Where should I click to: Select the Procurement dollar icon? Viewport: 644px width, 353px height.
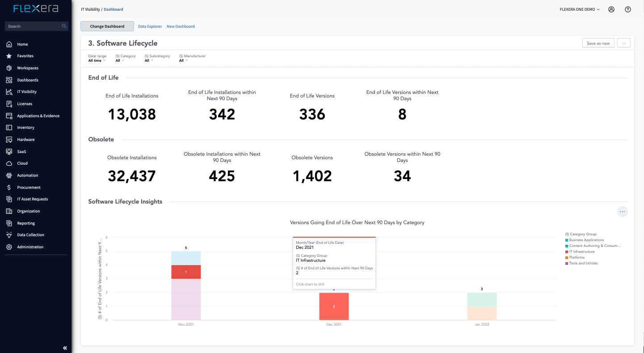[9, 187]
